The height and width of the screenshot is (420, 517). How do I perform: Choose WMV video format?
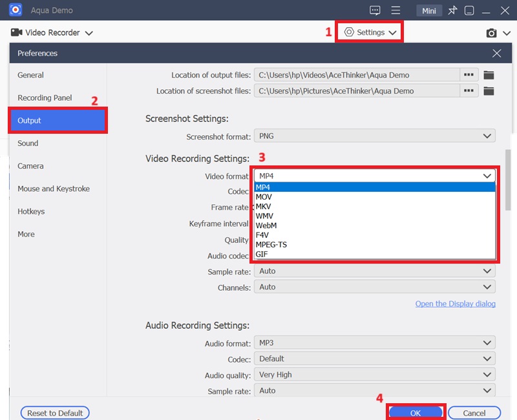[x=375, y=216]
